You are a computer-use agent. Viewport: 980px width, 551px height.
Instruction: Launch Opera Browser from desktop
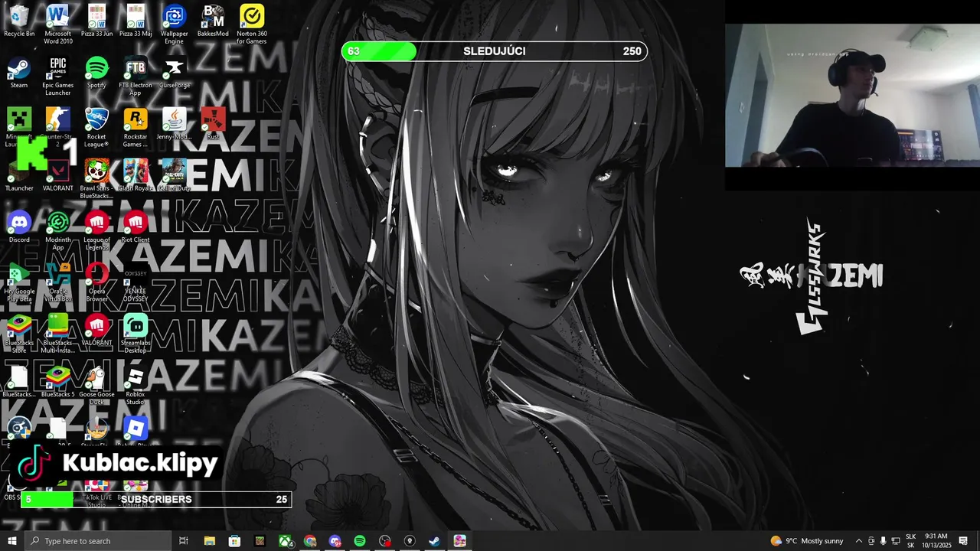click(96, 282)
